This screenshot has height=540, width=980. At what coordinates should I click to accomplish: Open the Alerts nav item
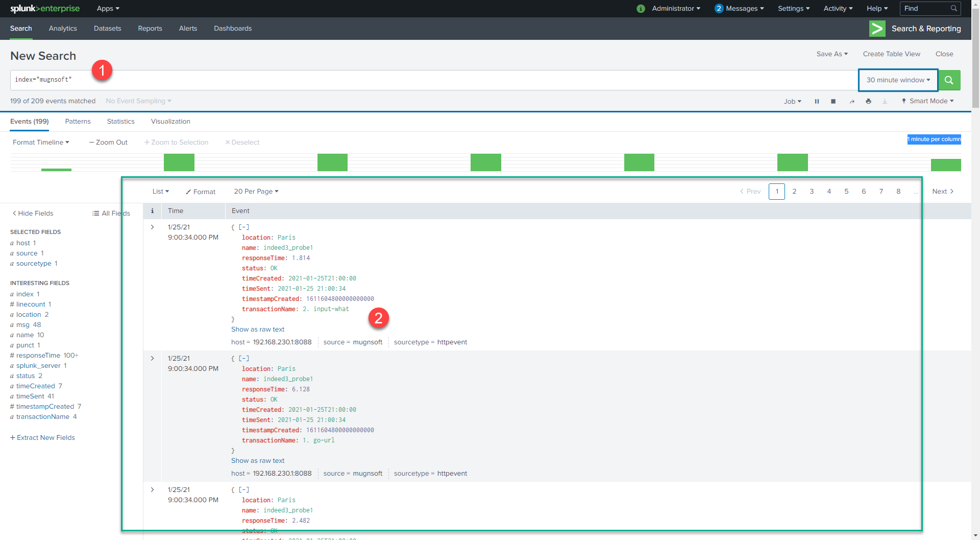click(x=188, y=29)
